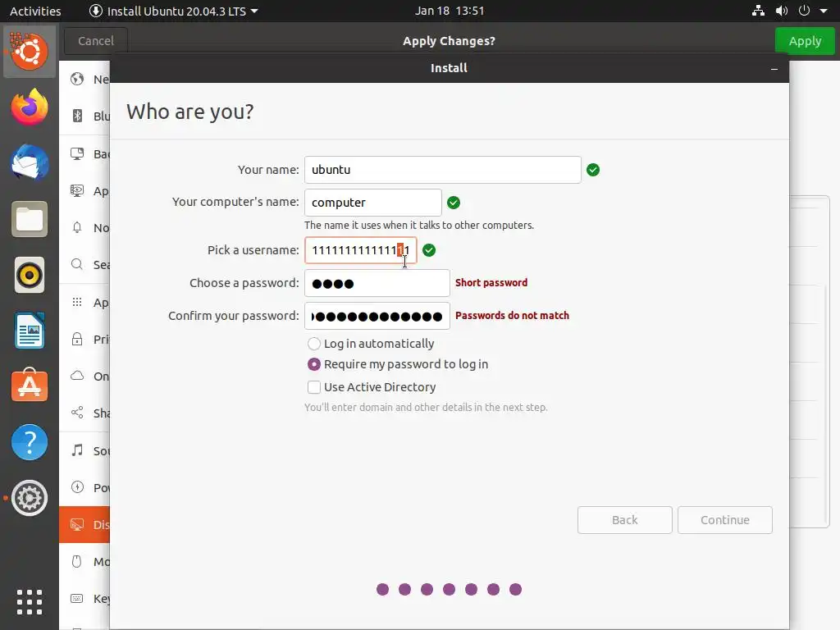The width and height of the screenshot is (840, 630).
Task: Click the Continue button in installer
Action: click(x=725, y=519)
